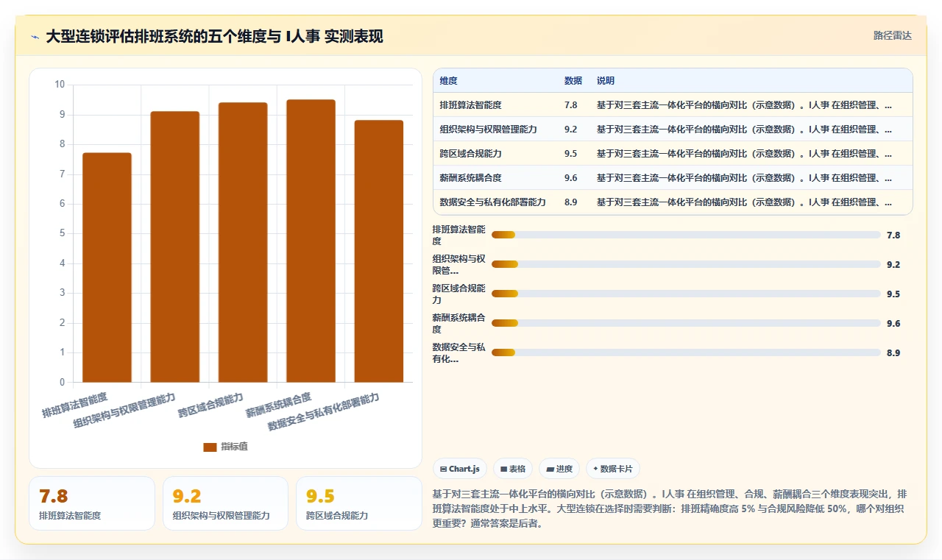Click the lightning icon beside the title

pos(35,36)
